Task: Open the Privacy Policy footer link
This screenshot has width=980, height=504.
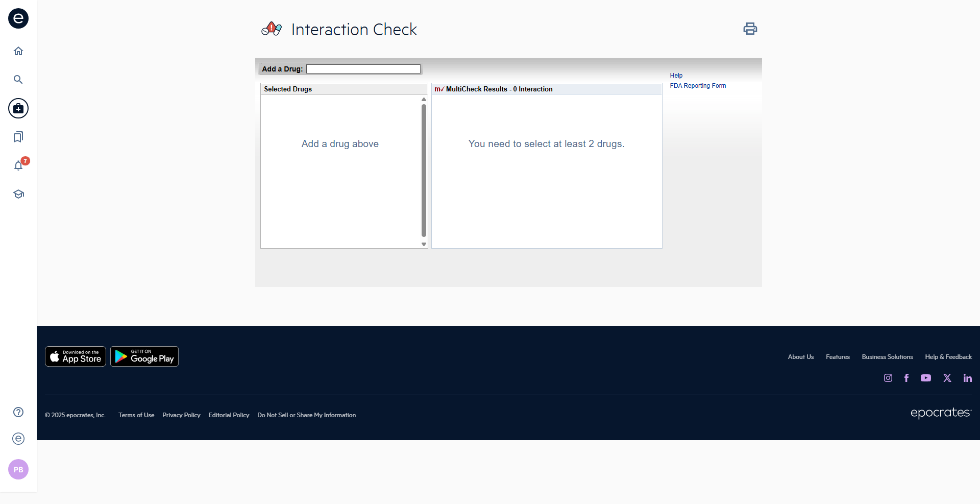Action: coord(181,415)
